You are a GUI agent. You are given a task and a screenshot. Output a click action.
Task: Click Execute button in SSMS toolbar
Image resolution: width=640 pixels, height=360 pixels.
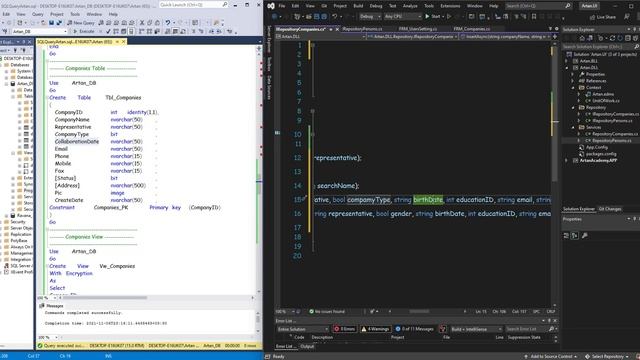tap(84, 31)
